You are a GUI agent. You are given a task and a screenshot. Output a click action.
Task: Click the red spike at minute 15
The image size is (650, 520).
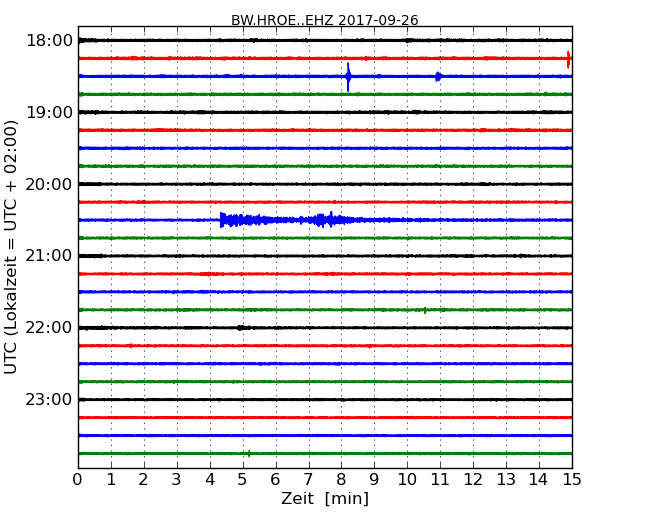point(568,59)
